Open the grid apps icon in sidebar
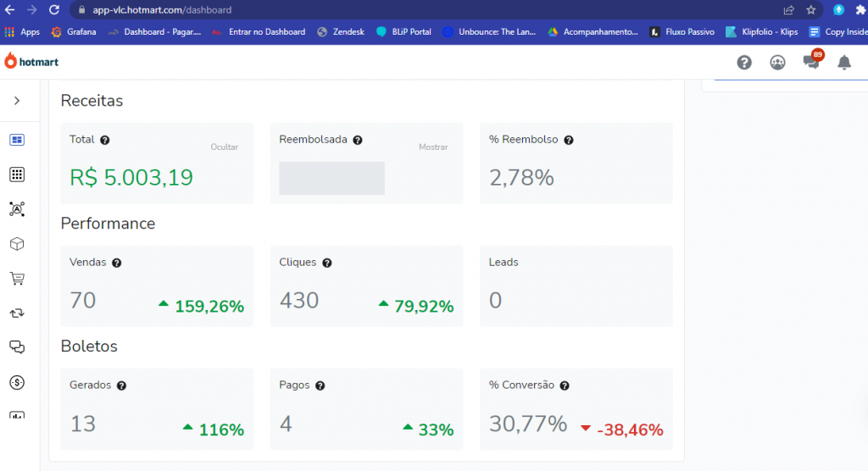 pos(17,175)
